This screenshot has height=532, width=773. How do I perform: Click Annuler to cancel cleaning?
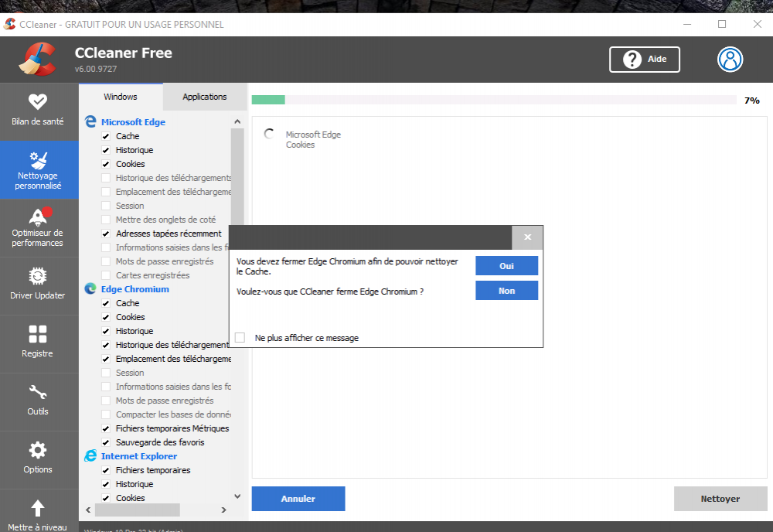pyautogui.click(x=298, y=499)
